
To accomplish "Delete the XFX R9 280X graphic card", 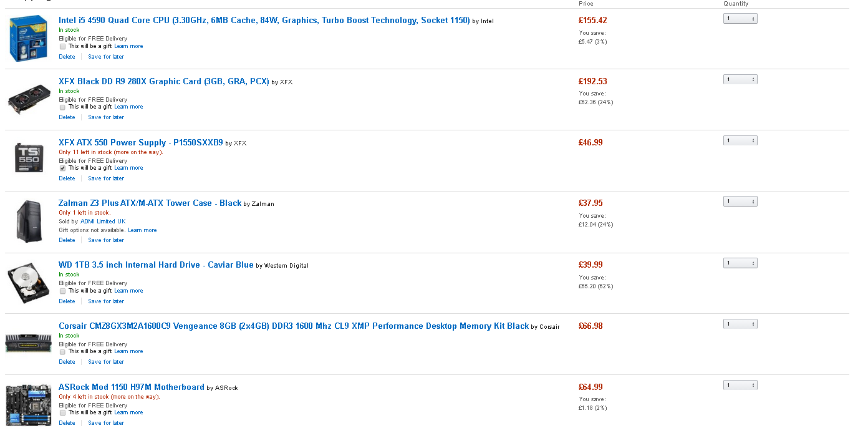I will (67, 117).
